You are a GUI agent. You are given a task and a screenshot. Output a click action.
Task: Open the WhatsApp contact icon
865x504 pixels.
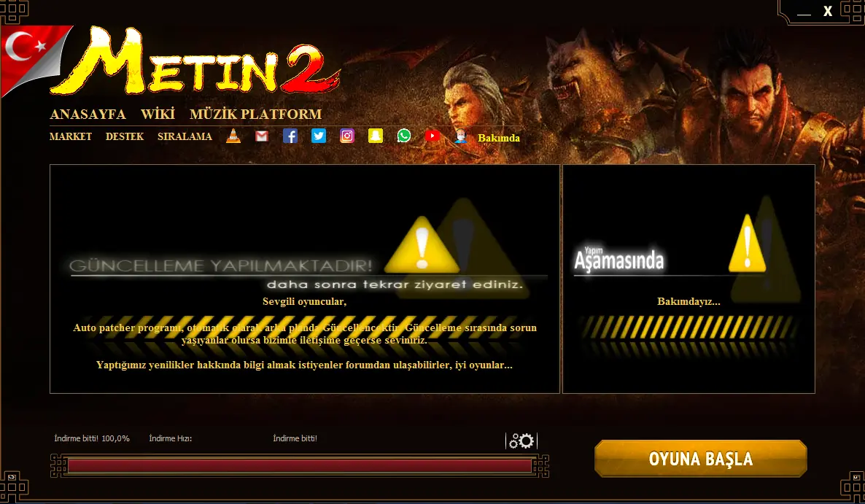pyautogui.click(x=404, y=136)
